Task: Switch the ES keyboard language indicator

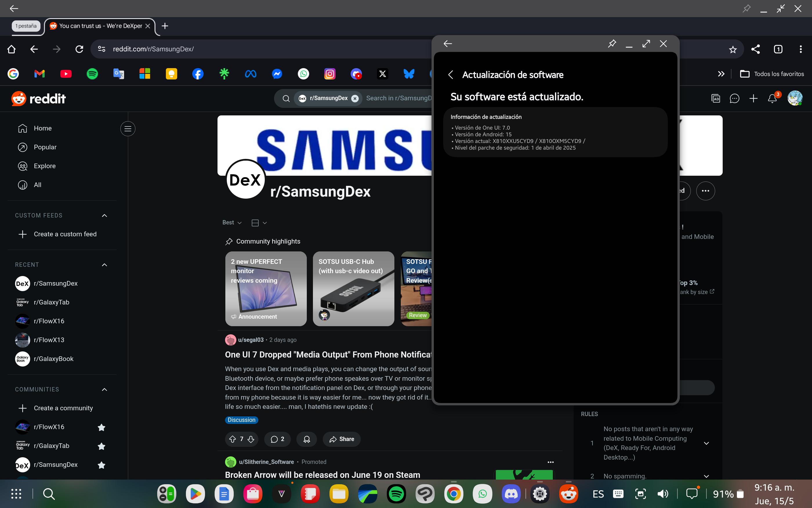Action: (x=598, y=494)
